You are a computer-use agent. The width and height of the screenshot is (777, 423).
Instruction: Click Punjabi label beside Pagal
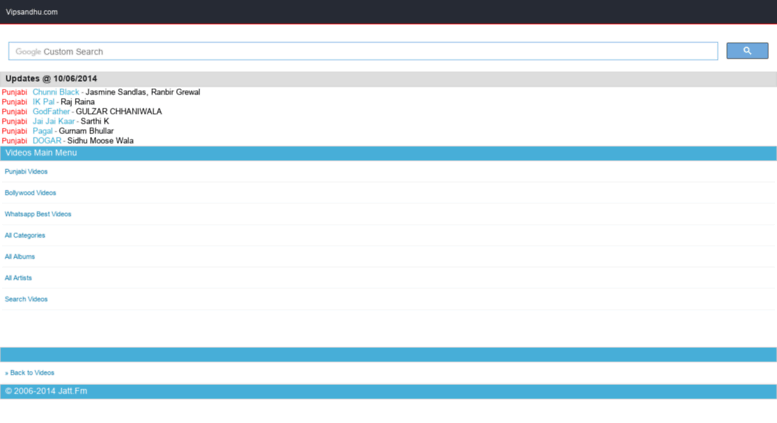tap(14, 131)
